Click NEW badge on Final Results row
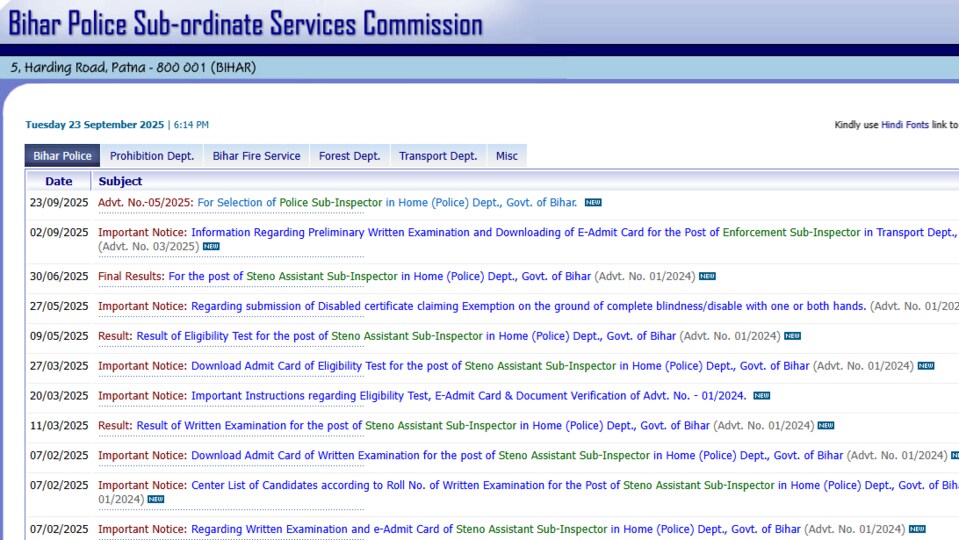The height and width of the screenshot is (540, 959). pos(707,276)
